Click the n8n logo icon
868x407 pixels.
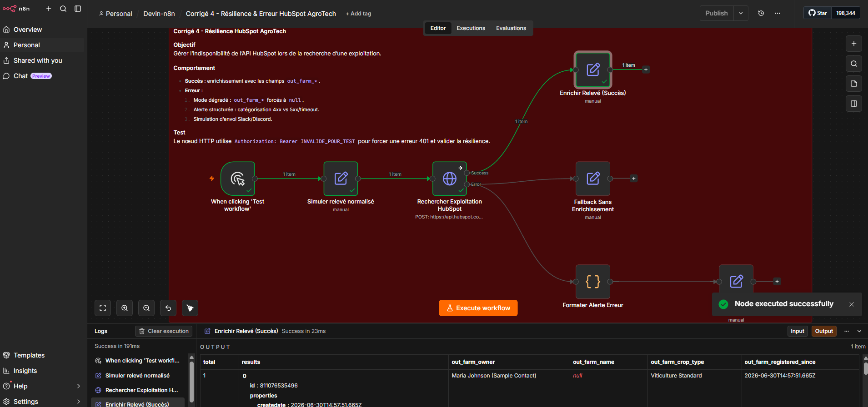(x=10, y=9)
